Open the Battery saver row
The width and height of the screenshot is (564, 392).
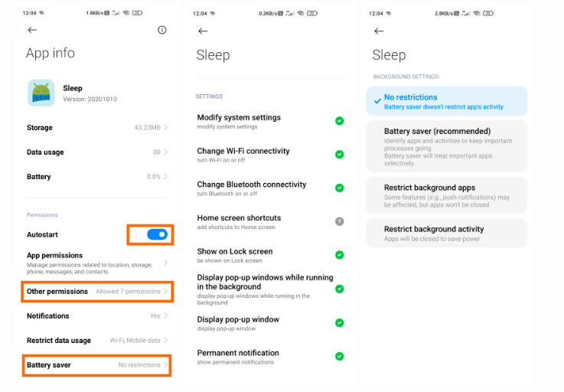96,365
